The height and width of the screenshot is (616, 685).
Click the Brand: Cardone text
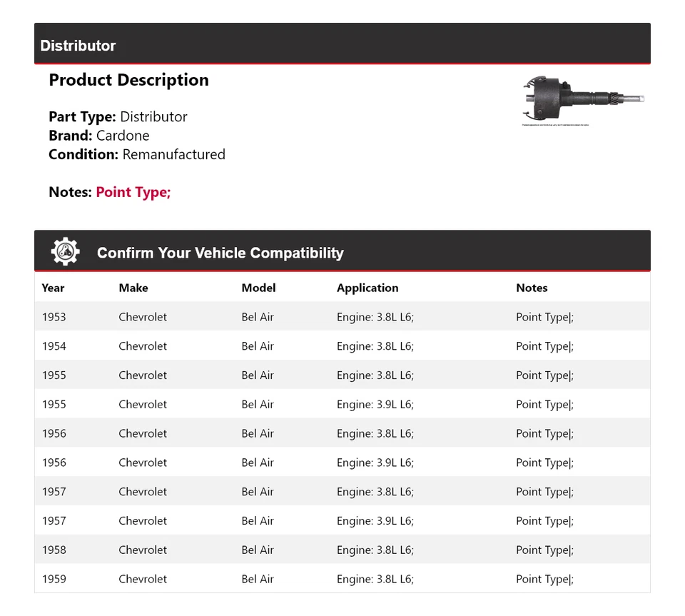(x=99, y=136)
